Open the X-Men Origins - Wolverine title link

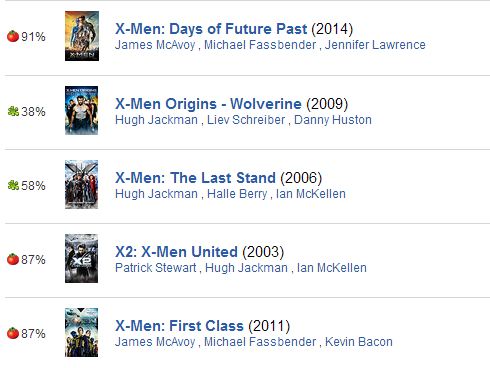pos(208,104)
